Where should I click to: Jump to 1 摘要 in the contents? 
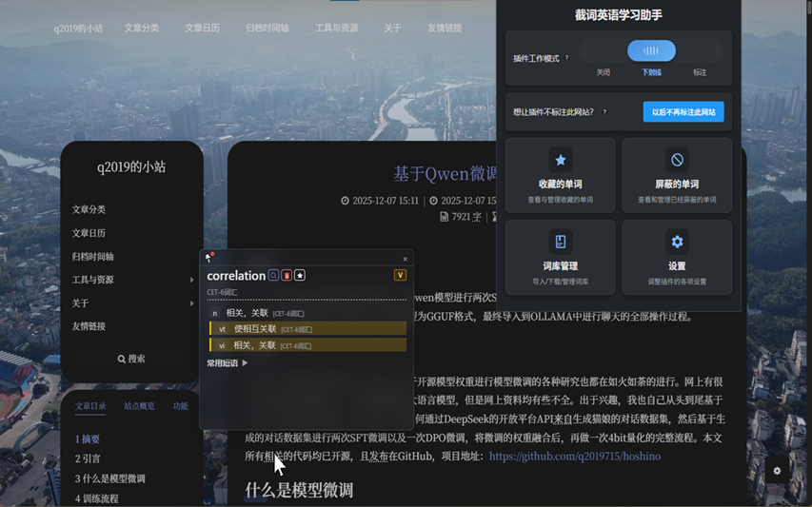point(88,439)
